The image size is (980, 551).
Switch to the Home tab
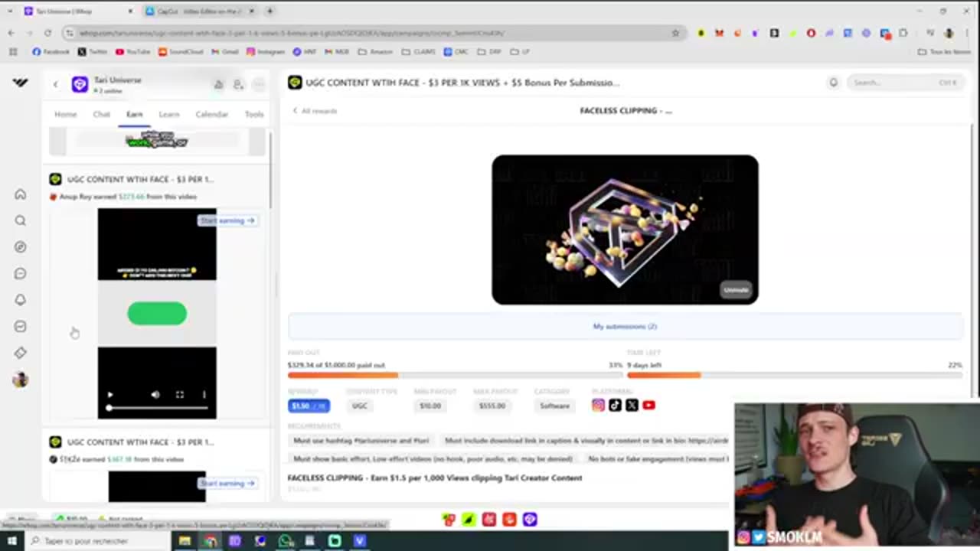[x=66, y=114]
